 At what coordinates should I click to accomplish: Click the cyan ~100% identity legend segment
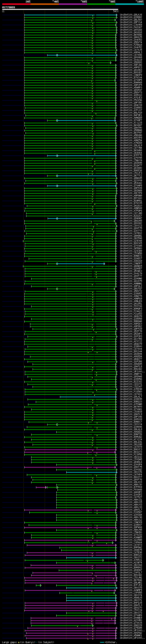pyautogui.click(x=130, y=4)
